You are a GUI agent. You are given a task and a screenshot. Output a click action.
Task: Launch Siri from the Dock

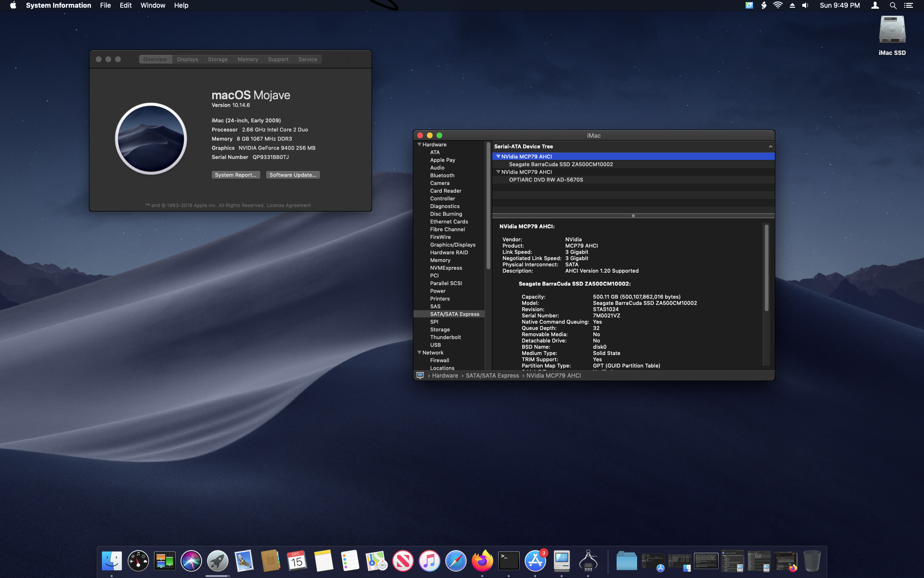coord(191,561)
